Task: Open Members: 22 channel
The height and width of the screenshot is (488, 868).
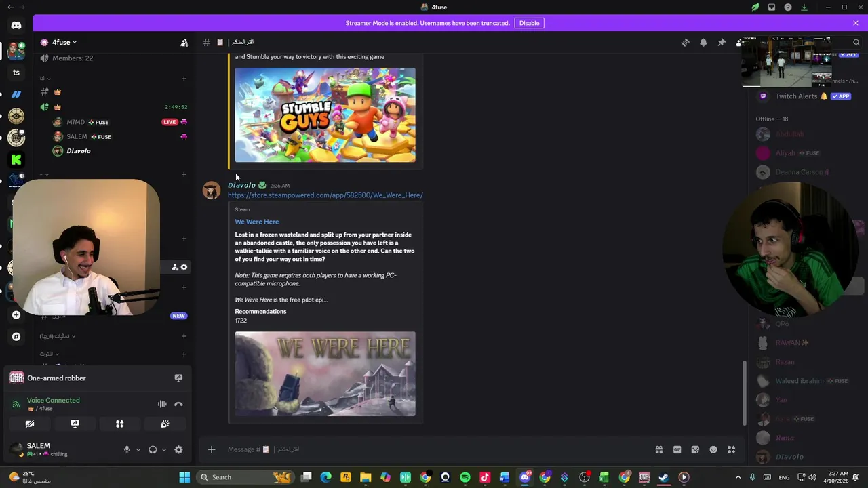Action: 73,58
